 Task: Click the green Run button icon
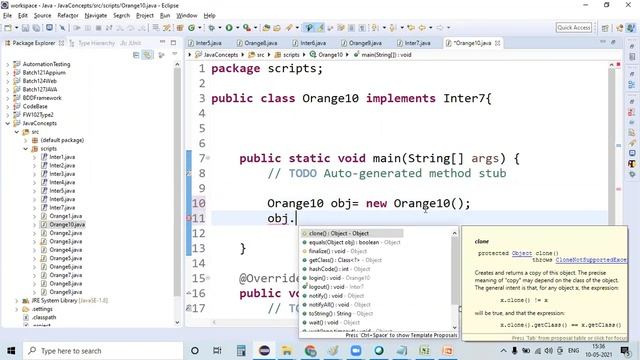pos(229,28)
